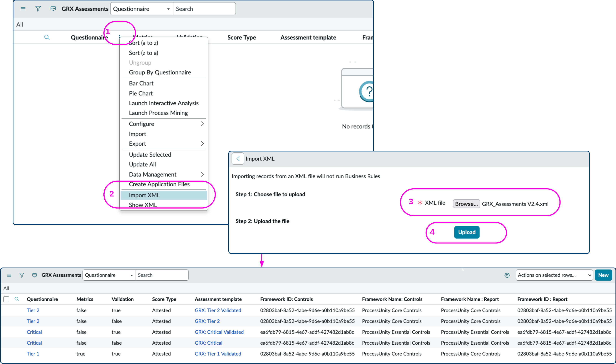Choose Create Application Files
Screen dimensions: 616x364
tap(159, 184)
